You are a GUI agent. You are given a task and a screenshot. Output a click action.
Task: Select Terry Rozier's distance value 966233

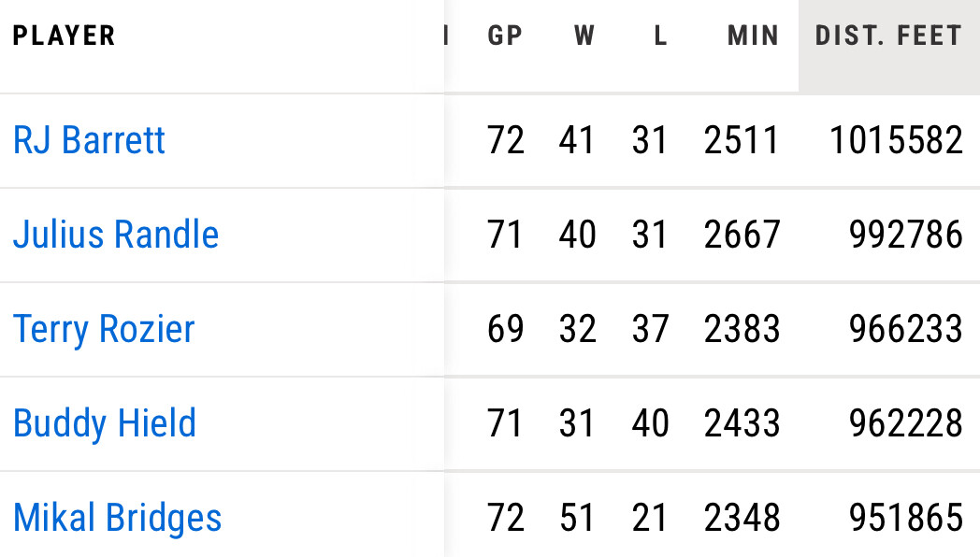tap(905, 329)
